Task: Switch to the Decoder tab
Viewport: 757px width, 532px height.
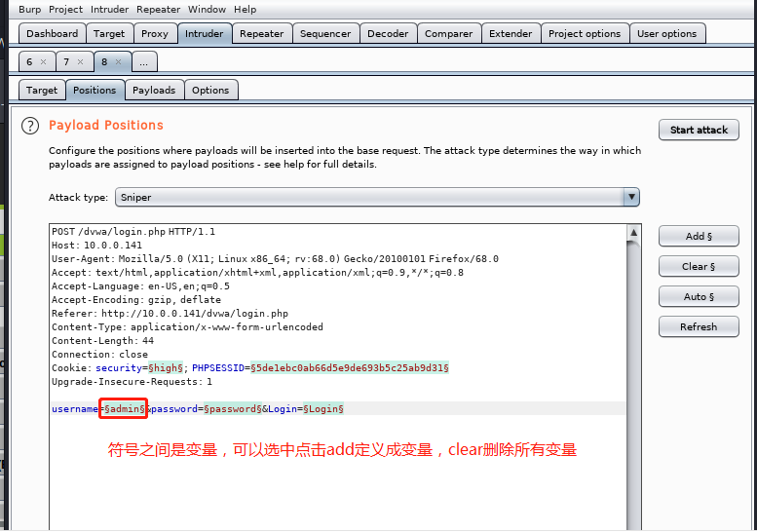Action: [x=388, y=33]
